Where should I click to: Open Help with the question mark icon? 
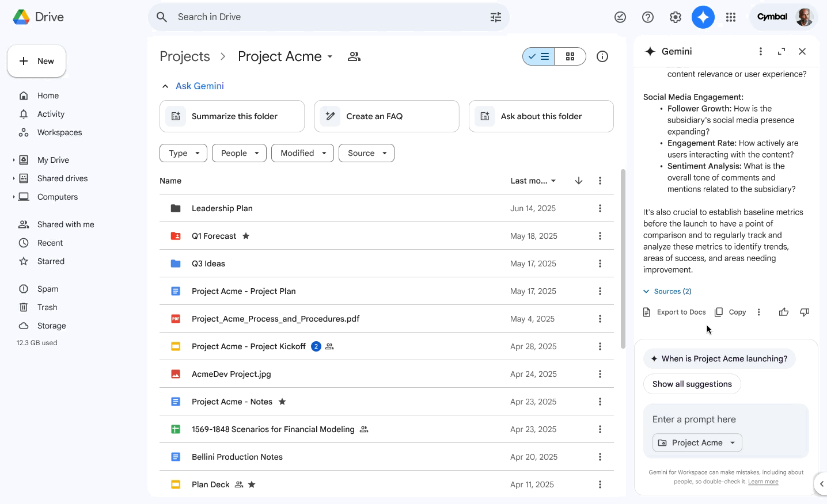[x=647, y=17]
